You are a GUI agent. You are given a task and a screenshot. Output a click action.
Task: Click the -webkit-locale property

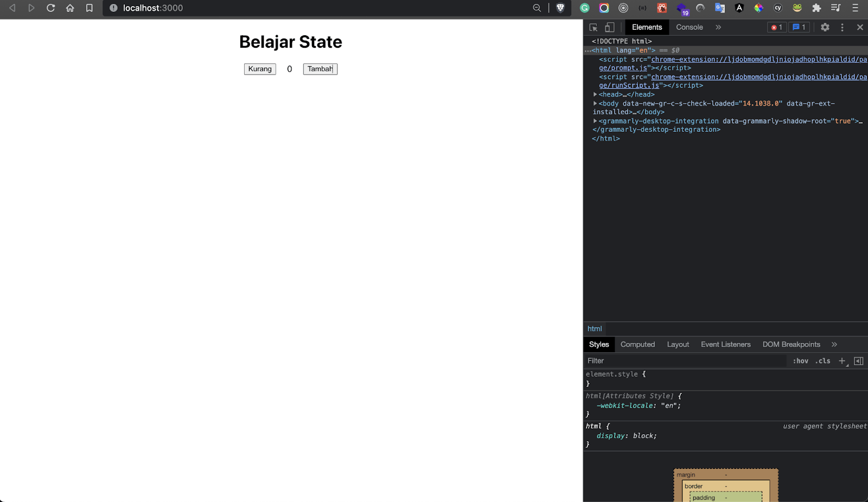(625, 405)
